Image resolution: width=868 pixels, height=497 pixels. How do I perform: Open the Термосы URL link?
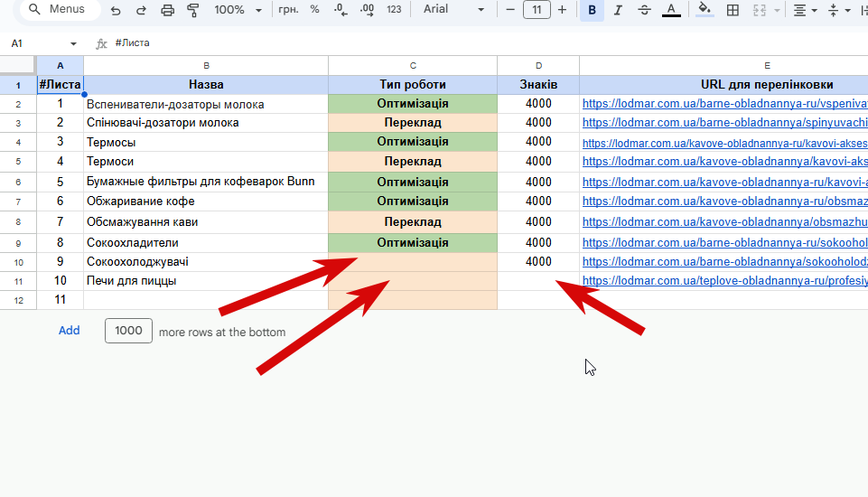point(724,142)
